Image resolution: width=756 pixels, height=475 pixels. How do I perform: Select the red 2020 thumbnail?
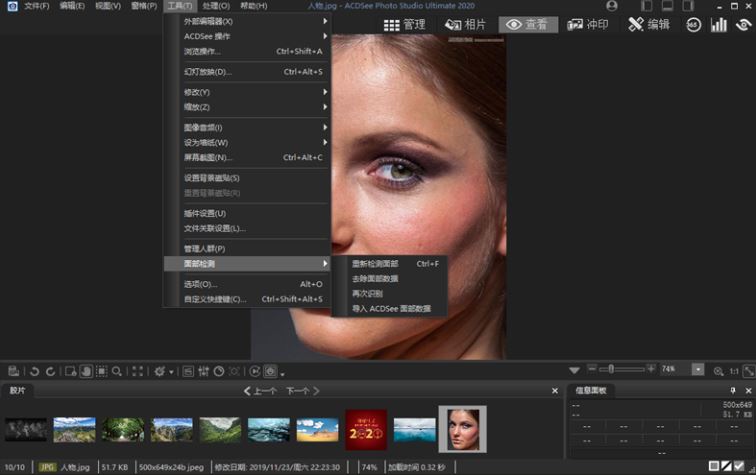coord(366,430)
